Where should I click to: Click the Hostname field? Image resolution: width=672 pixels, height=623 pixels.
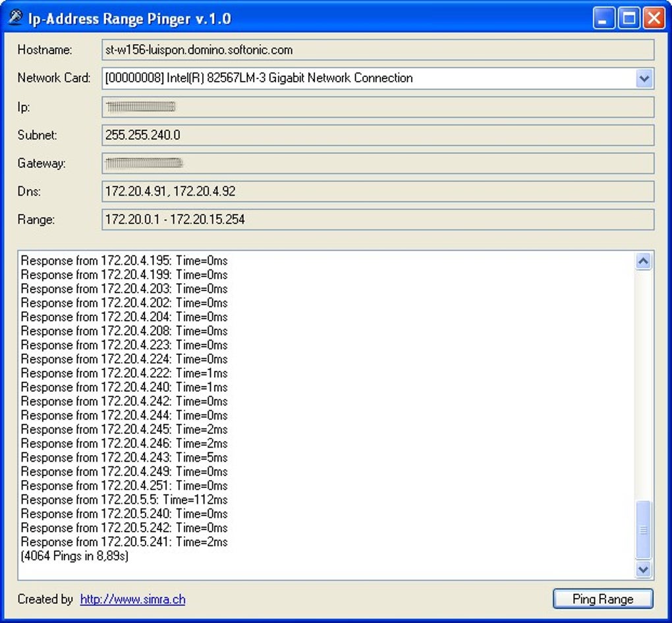378,50
